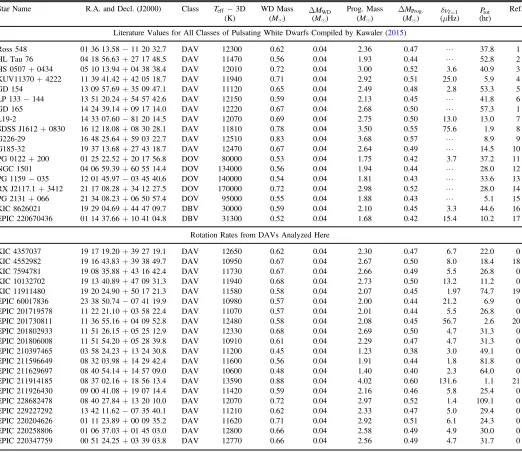522x452 pixels.
Task: Select 'EPIC 201802933' star name
Action: 26,331
